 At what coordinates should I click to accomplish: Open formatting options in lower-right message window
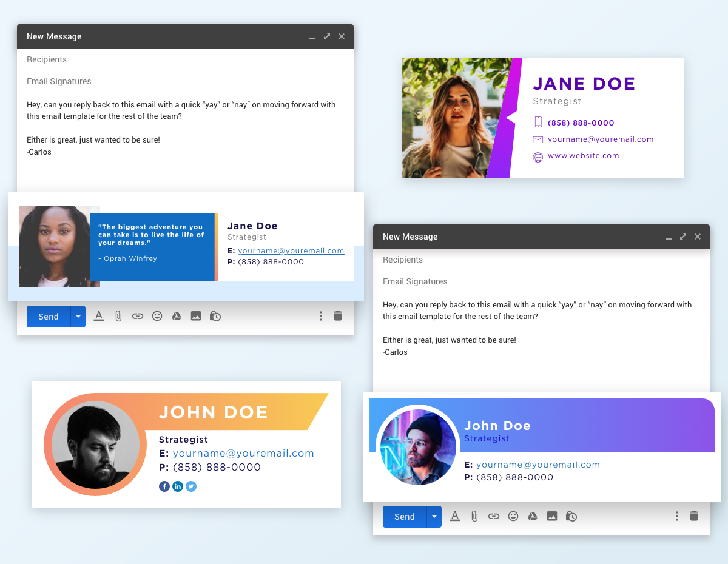click(455, 516)
